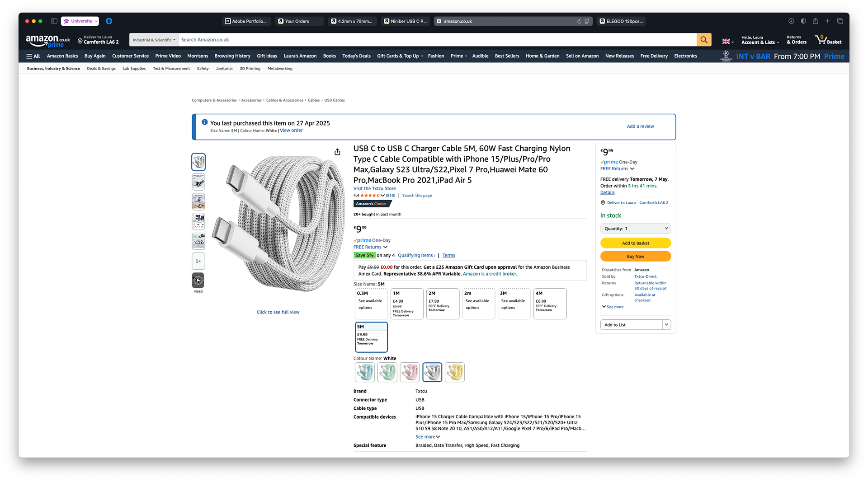
Task: Switch to the Adobe Portfolio tab
Action: (247, 21)
